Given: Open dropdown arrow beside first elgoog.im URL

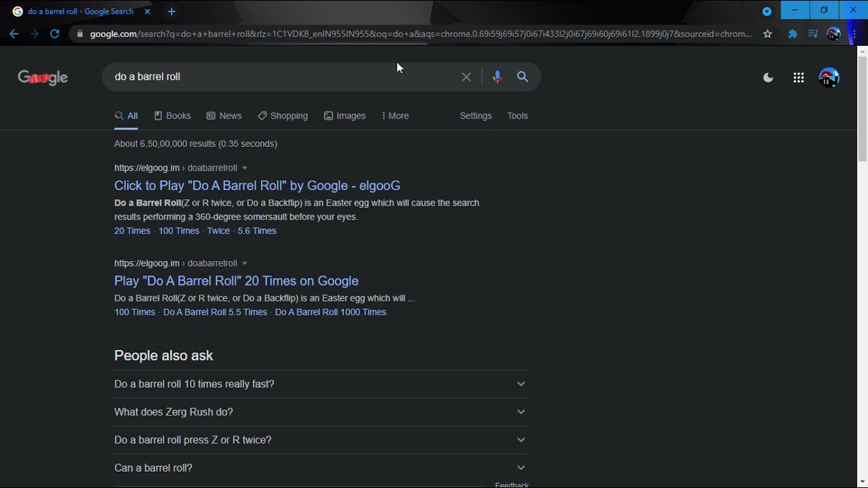Looking at the screenshot, I should (x=244, y=168).
